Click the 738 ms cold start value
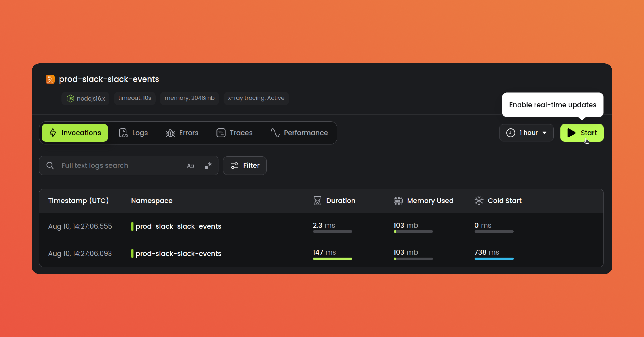Image resolution: width=644 pixels, height=337 pixels. pos(487,253)
